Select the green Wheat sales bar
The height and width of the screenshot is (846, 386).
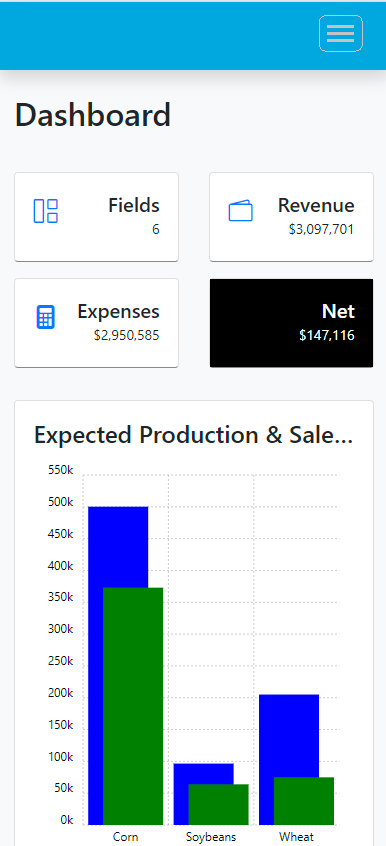(304, 801)
